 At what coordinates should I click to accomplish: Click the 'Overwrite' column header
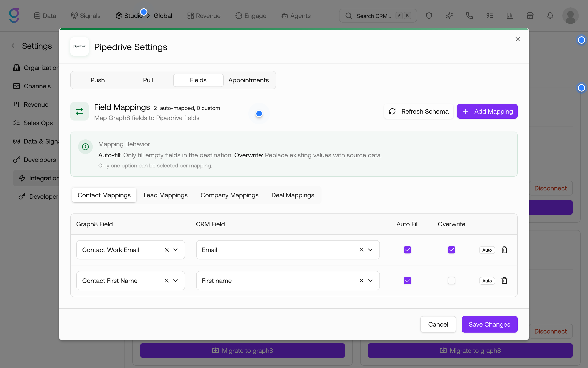(x=451, y=224)
